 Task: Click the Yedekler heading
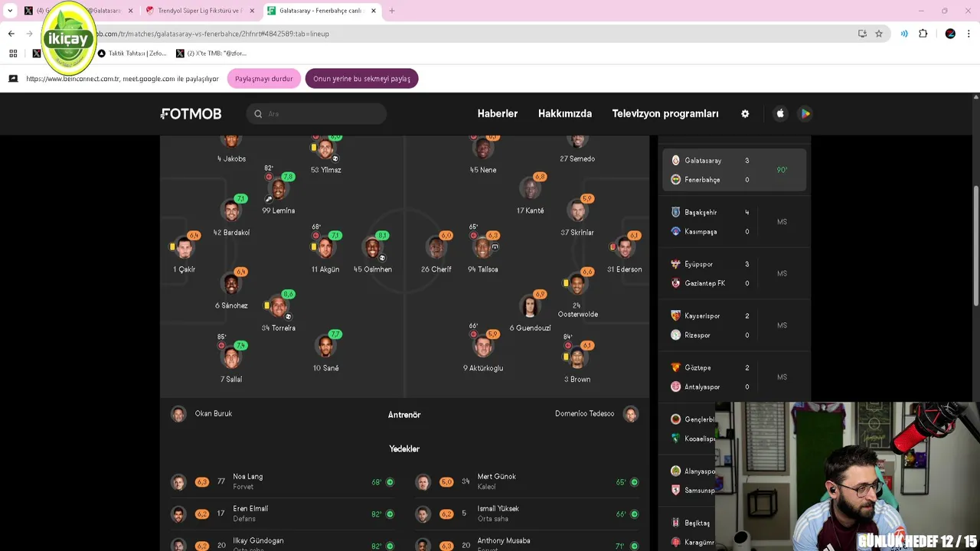[x=404, y=449]
